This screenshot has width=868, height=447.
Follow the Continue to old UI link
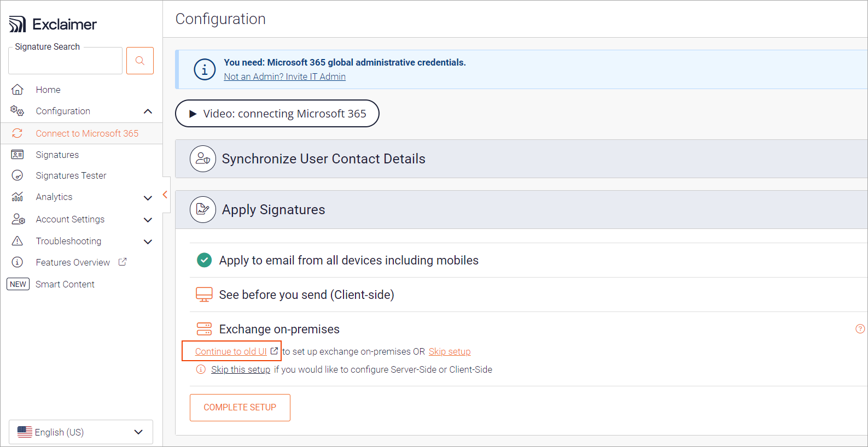click(x=231, y=351)
